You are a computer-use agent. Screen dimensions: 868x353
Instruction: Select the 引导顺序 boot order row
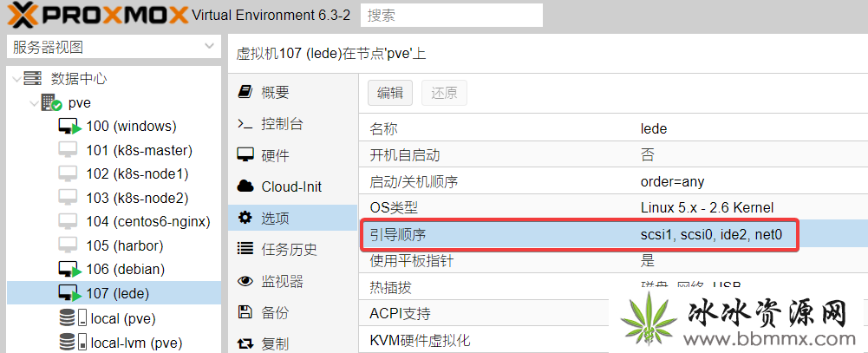[613, 235]
